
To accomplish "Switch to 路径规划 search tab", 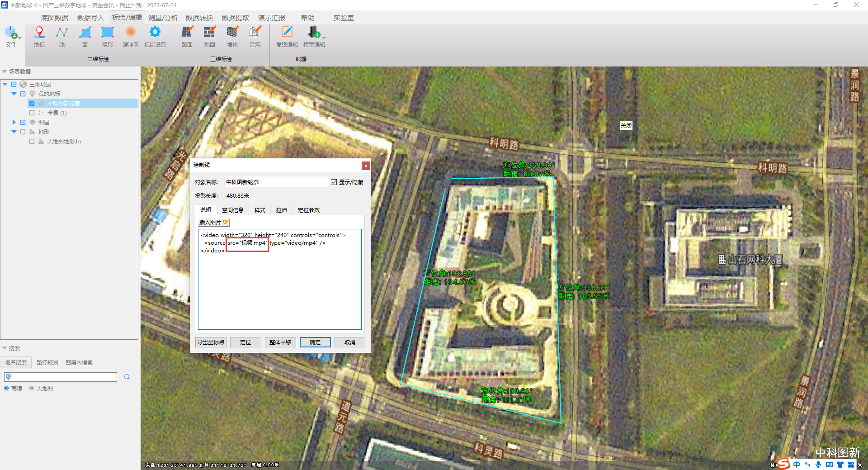I will 47,362.
